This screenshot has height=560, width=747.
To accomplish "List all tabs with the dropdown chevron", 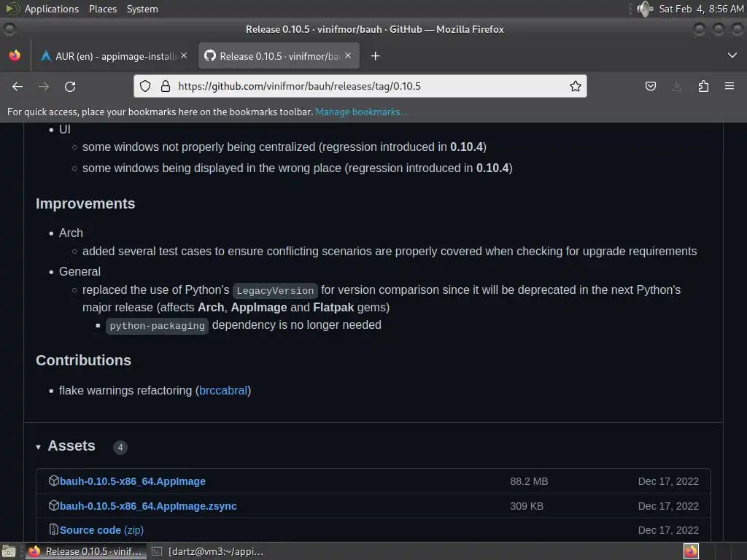I will tap(732, 55).
